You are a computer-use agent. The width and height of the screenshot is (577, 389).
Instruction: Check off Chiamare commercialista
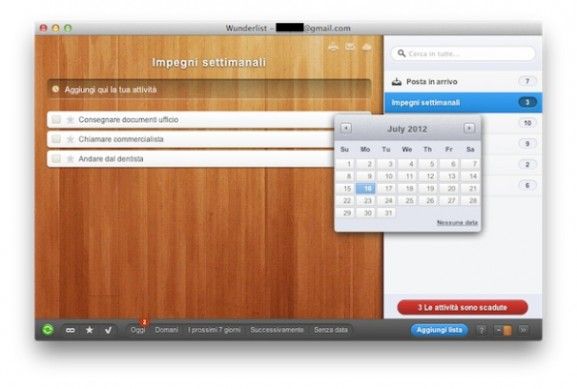click(56, 139)
